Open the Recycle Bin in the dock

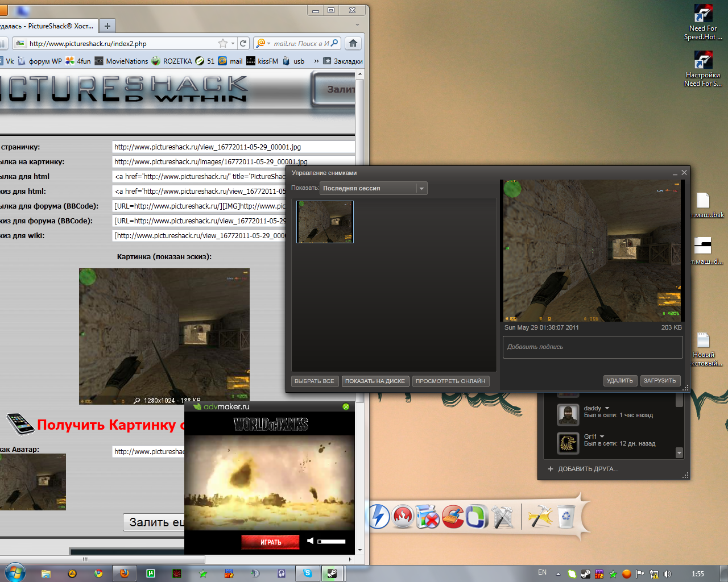[566, 517]
